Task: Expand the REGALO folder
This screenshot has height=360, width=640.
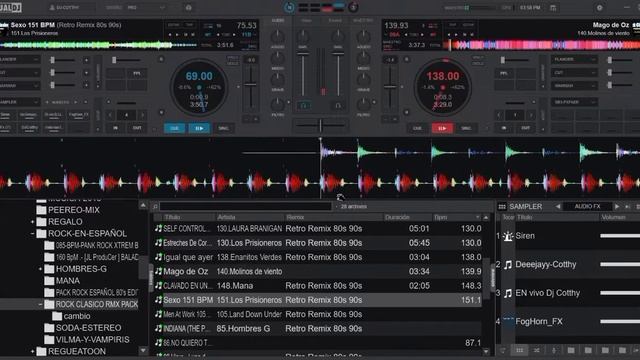Action: tap(32, 222)
